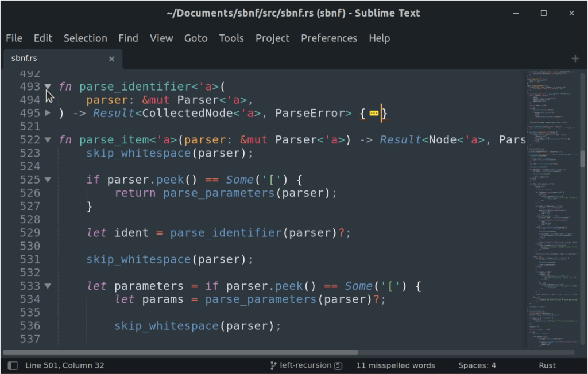Screen dimensions: 588x374
Task: Click 'CollectedNode' on line 495
Action: 187,113
